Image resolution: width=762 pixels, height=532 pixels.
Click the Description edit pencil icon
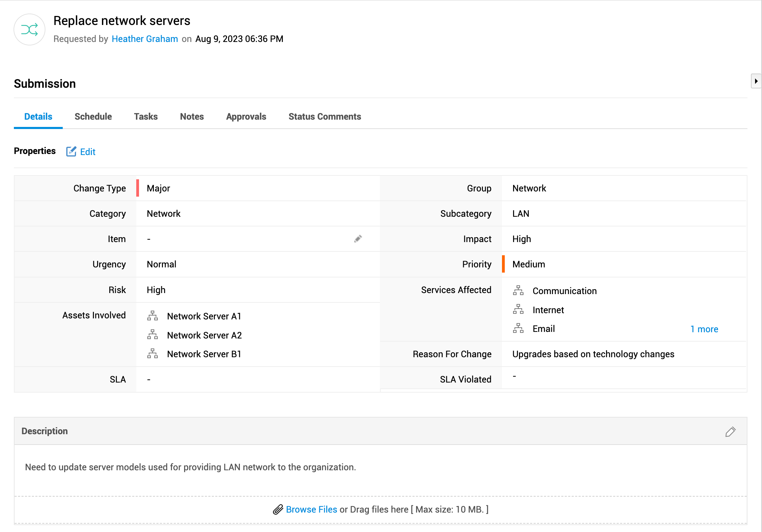coord(730,431)
